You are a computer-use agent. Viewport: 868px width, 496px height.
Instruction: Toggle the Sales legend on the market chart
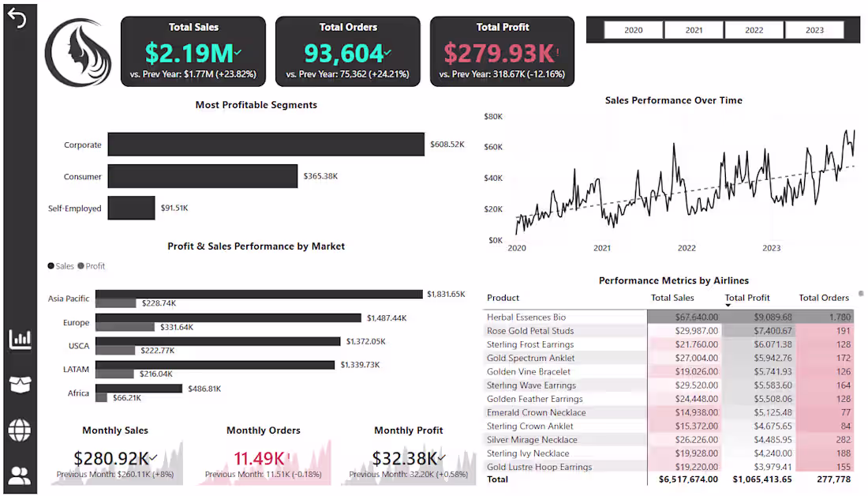pyautogui.click(x=61, y=266)
